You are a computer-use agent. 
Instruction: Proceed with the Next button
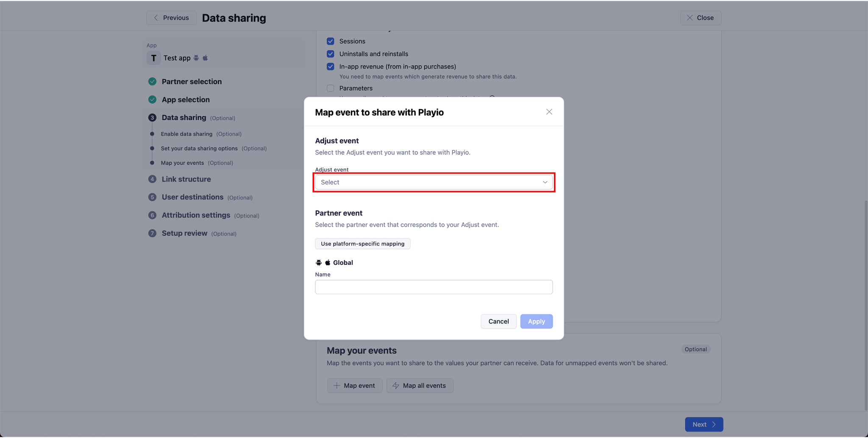[x=704, y=424]
